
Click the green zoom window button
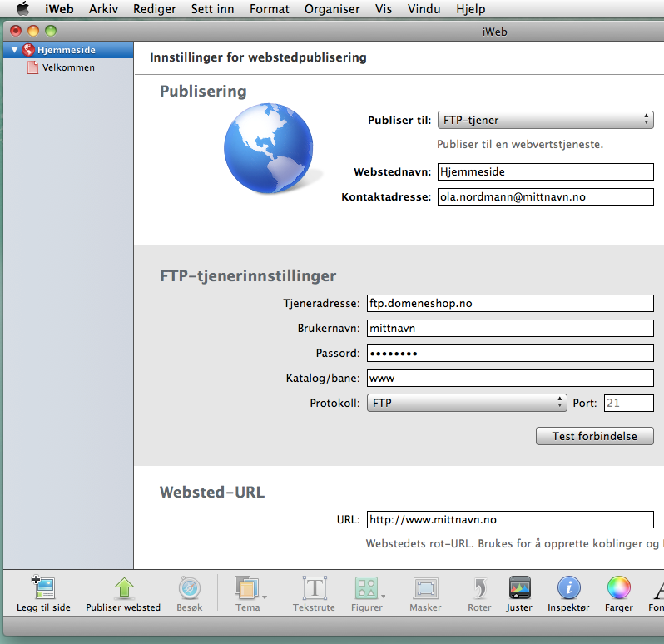pos(51,31)
